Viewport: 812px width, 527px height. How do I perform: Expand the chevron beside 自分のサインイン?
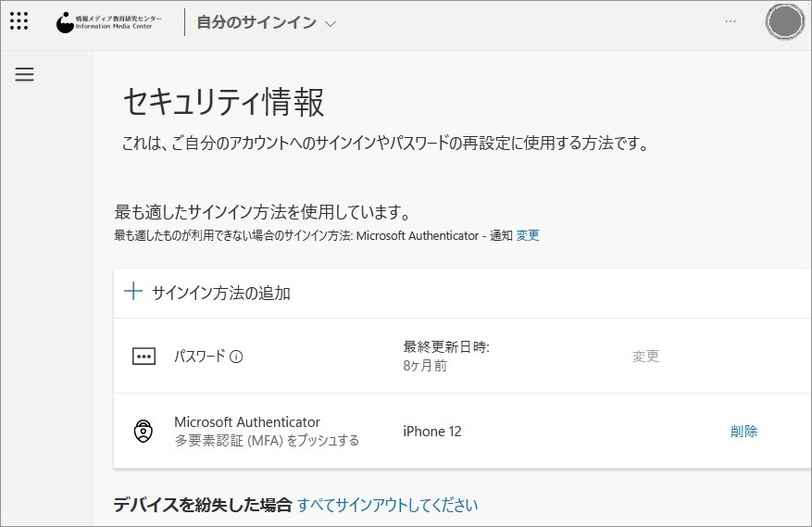coord(331,23)
